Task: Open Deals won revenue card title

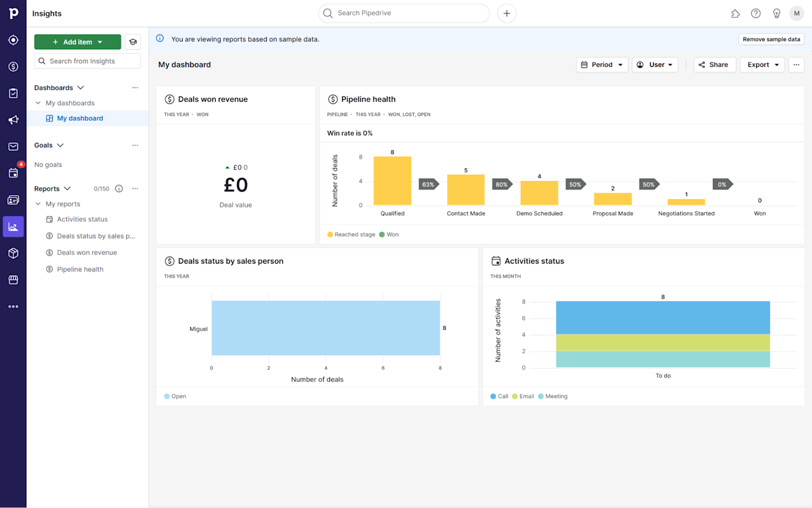Action: coord(213,99)
